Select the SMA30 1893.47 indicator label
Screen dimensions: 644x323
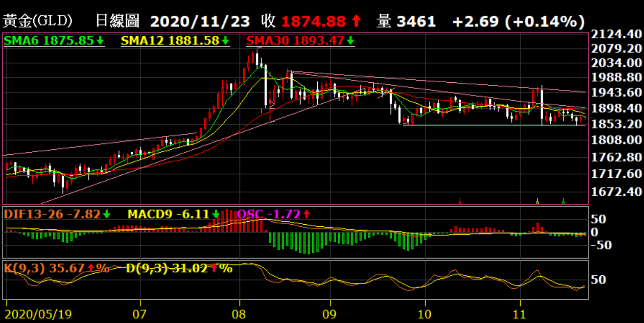tap(295, 41)
